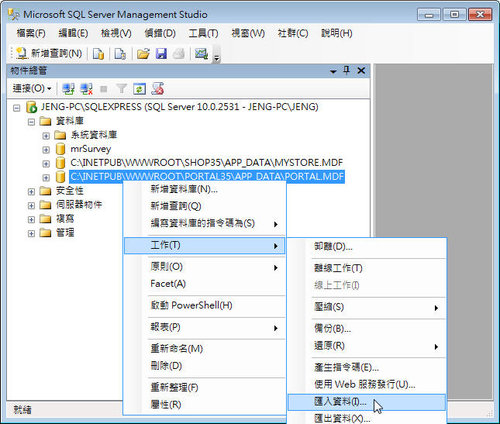Click the new database engine query icon
This screenshot has width=500, height=424.
click(98, 54)
